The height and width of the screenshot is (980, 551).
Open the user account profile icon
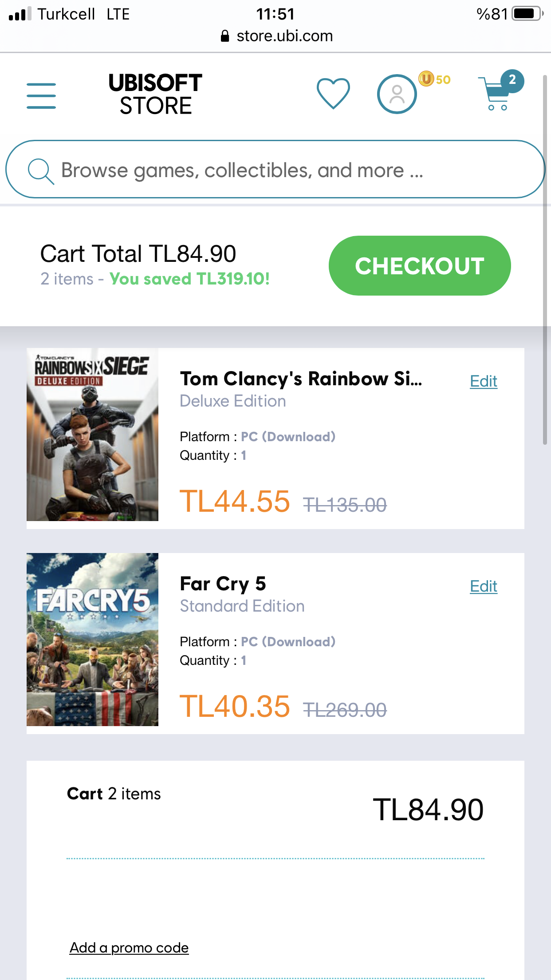[x=397, y=94]
